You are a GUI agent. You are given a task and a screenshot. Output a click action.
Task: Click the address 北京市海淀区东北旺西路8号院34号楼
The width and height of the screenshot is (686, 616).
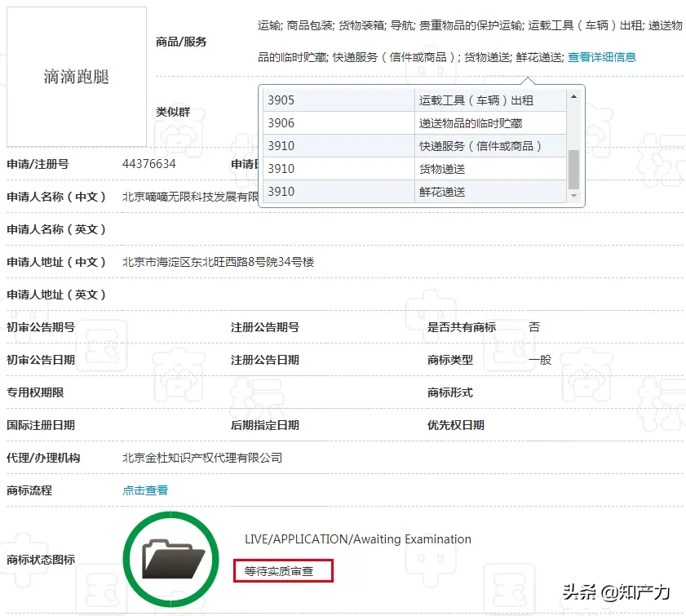click(x=218, y=262)
